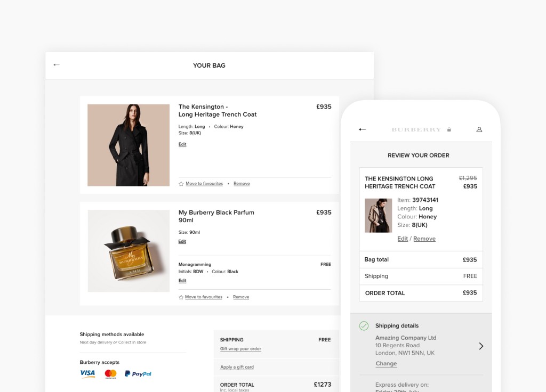This screenshot has width=546, height=392.
Task: Remove My Burberry Black Parfum from bag
Action: tap(241, 297)
